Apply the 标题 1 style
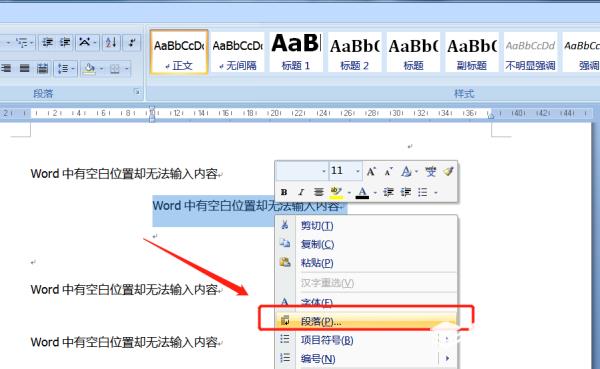This screenshot has height=369, width=600. [296, 52]
